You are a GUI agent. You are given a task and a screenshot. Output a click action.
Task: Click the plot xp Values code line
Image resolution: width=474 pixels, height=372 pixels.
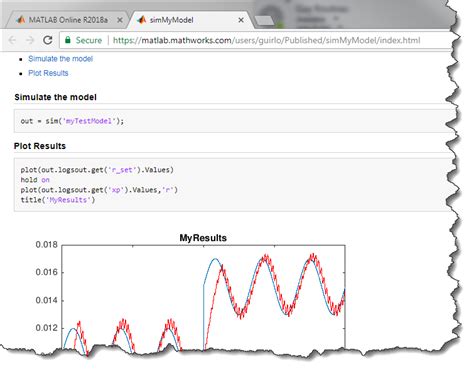pyautogui.click(x=99, y=190)
